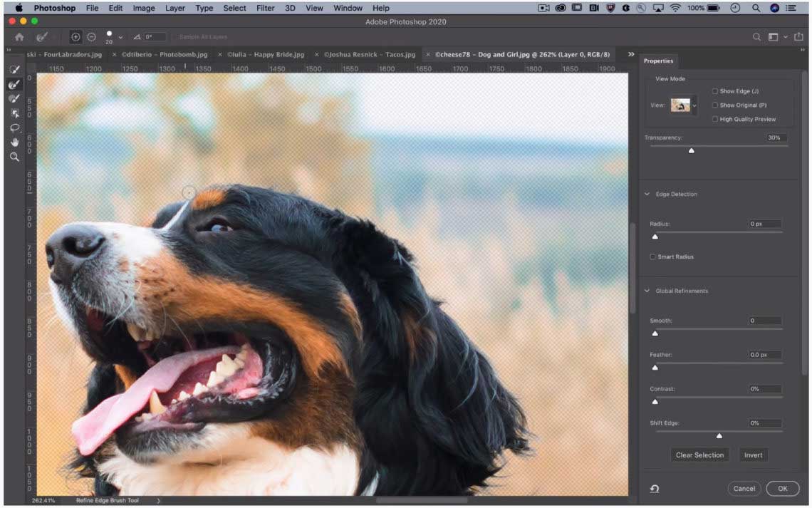Collapse the Global Refinements section

647,291
